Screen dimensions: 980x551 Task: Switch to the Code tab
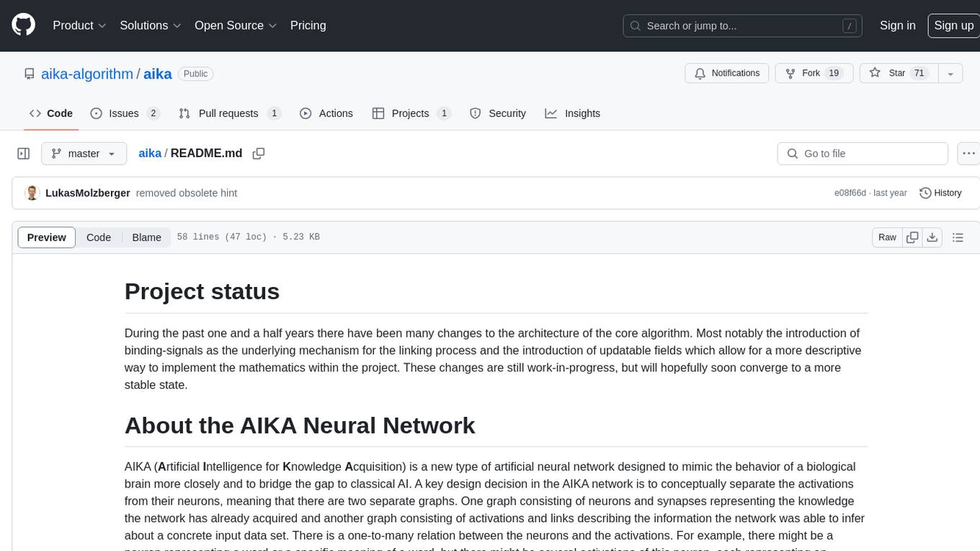[51, 113]
